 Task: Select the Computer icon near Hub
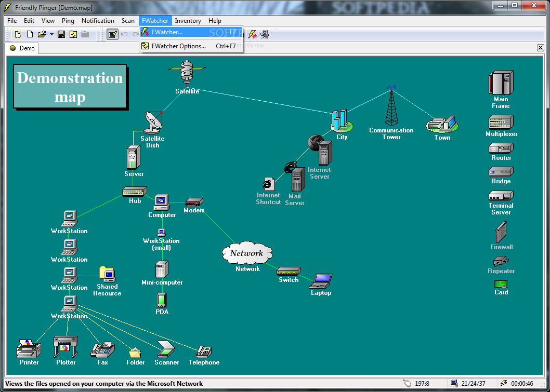161,202
